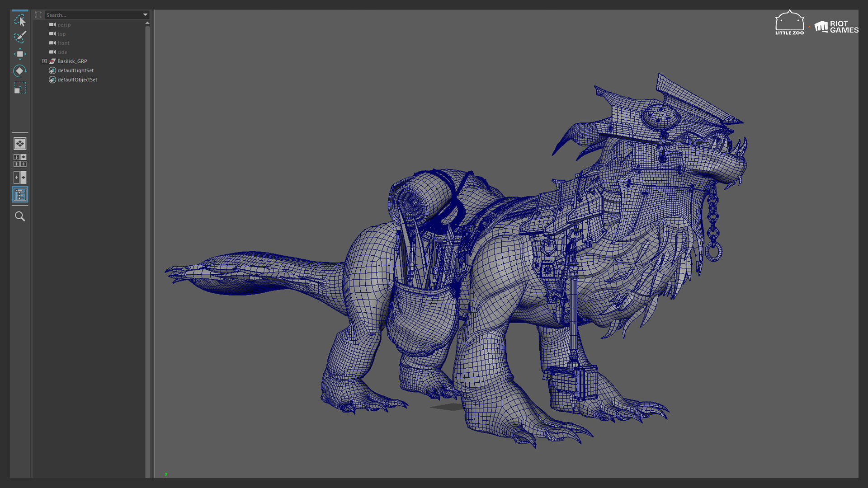
Task: Open the Outliner search filter dropdown
Action: pyautogui.click(x=145, y=14)
